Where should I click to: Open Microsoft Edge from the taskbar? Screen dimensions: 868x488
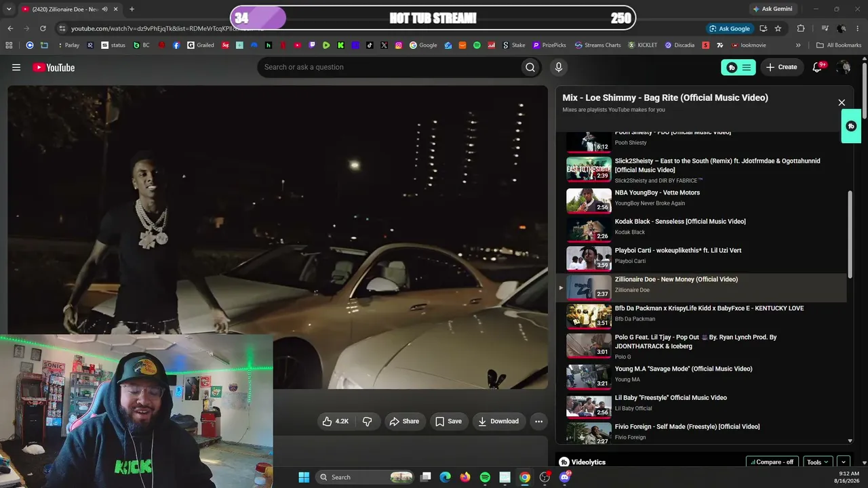click(x=445, y=477)
